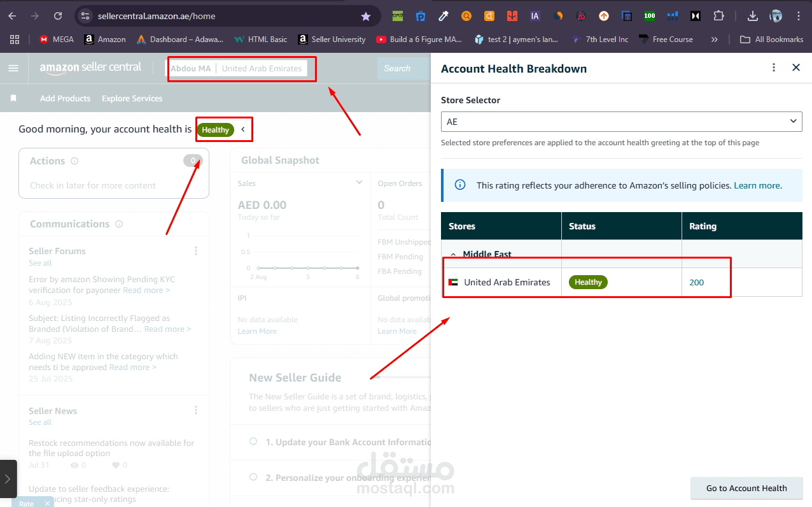Open Account Health Breakdown more options
The width and height of the screenshot is (812, 507).
[774, 68]
